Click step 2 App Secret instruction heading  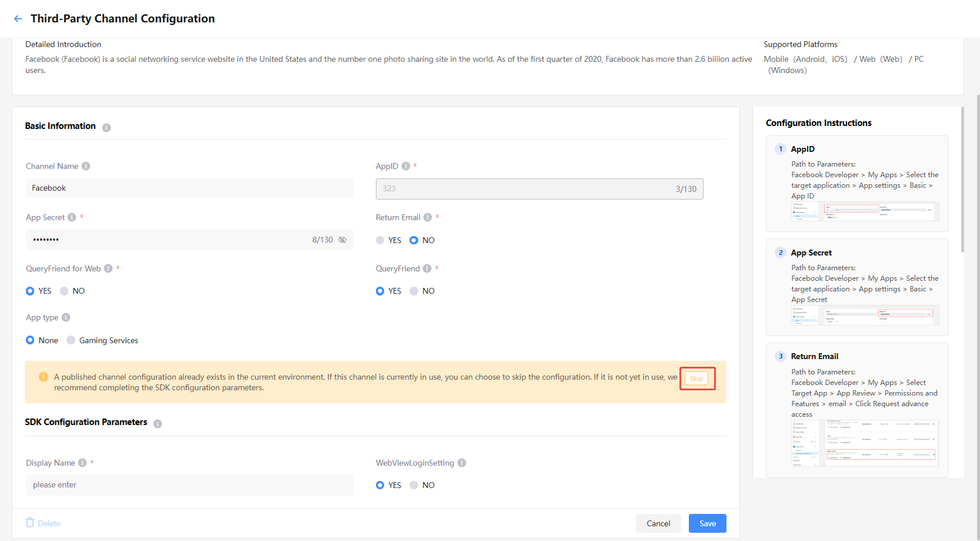click(x=811, y=253)
